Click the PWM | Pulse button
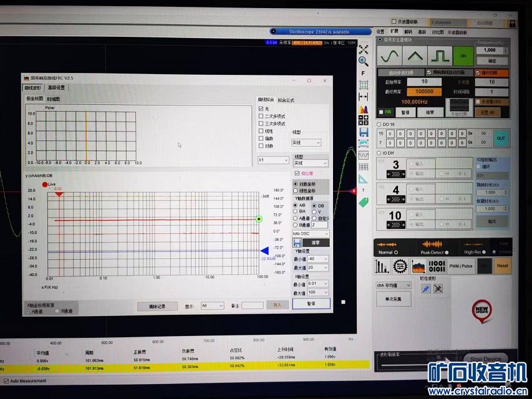 pos(461,266)
